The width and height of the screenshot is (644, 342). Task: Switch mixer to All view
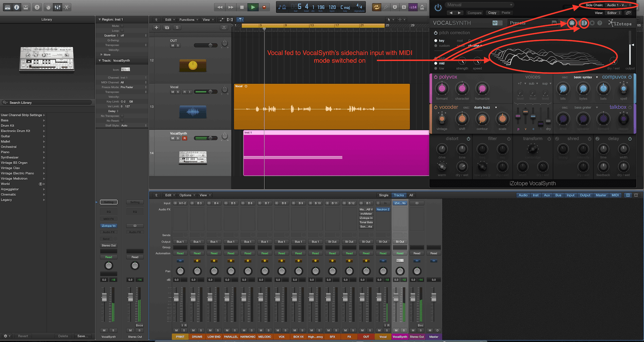pyautogui.click(x=411, y=195)
